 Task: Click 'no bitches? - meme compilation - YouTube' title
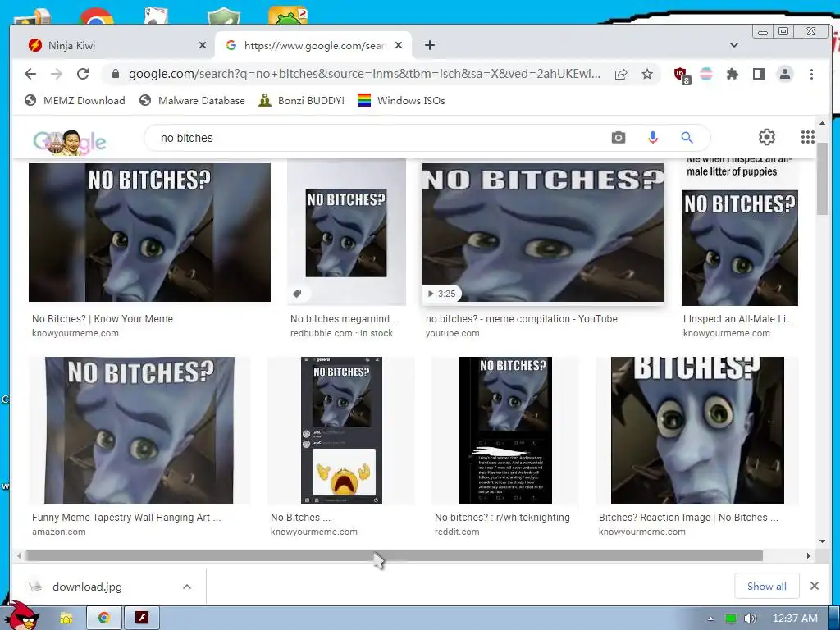tap(521, 319)
